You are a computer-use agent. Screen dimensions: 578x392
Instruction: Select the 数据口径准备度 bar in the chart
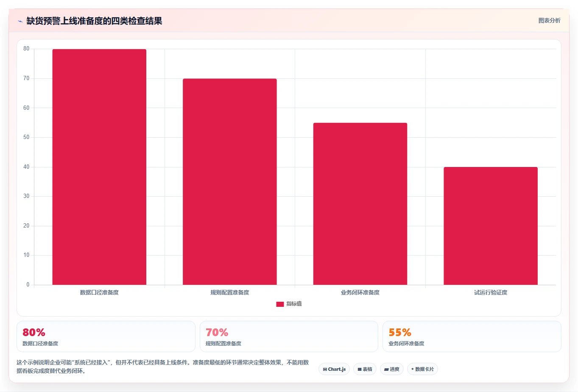point(99,167)
